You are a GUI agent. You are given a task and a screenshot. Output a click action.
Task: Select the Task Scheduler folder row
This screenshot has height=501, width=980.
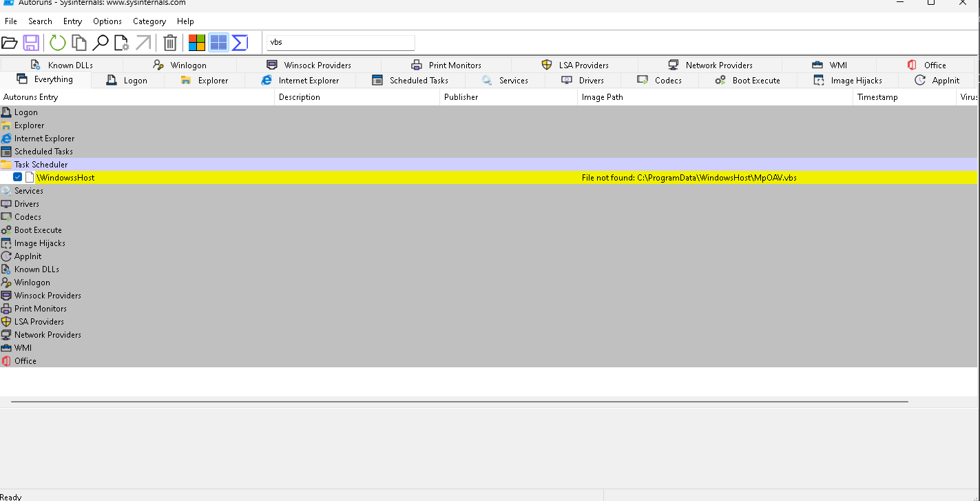click(488, 165)
